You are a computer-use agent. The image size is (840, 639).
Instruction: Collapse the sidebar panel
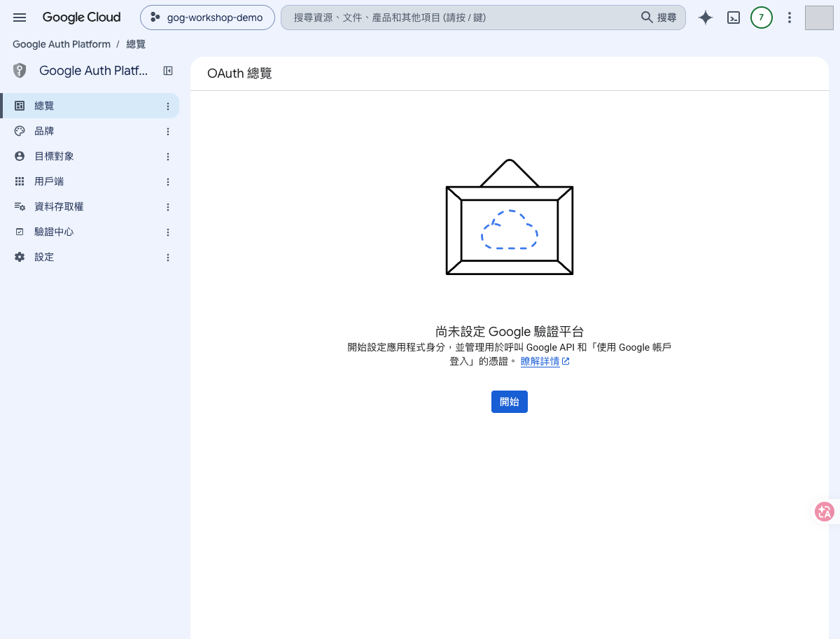coord(168,71)
